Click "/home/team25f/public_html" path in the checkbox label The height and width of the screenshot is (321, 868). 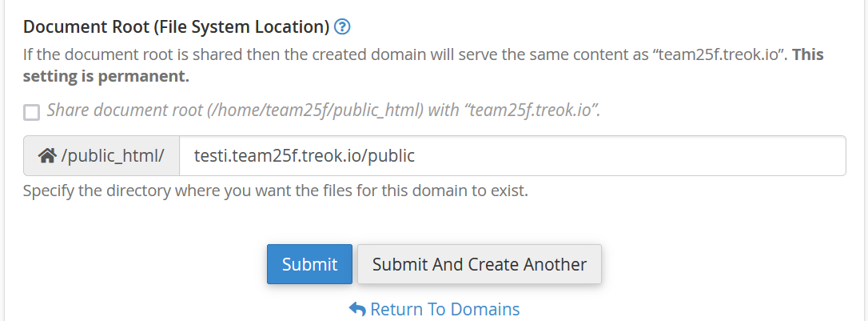316,110
